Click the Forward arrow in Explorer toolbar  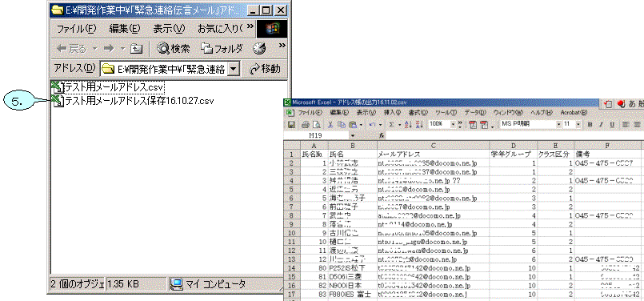click(109, 49)
